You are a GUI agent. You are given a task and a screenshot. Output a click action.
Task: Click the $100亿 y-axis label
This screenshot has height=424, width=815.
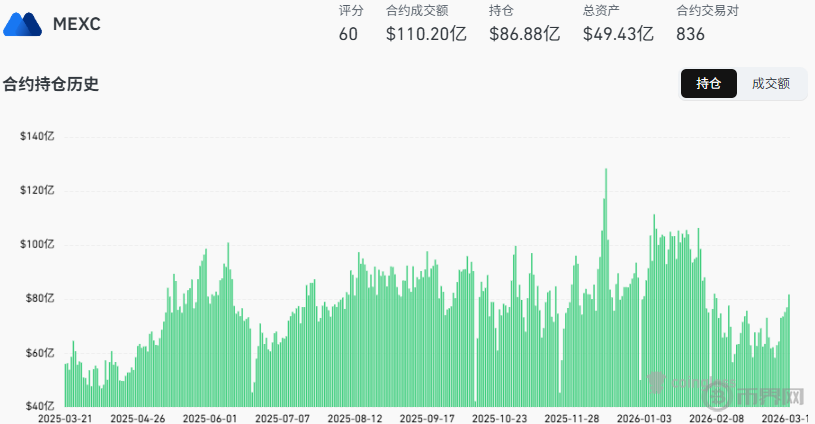click(x=37, y=245)
